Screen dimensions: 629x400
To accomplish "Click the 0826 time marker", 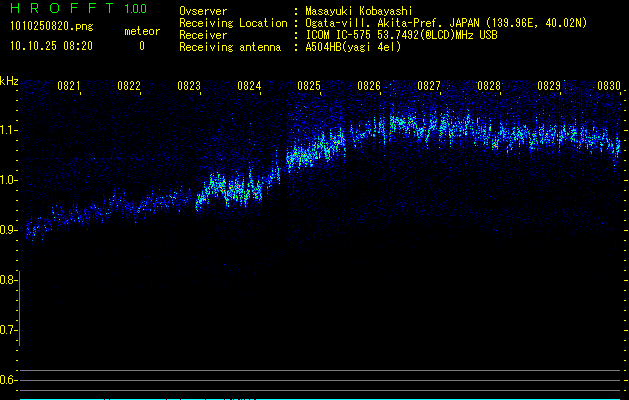I will pyautogui.click(x=369, y=86).
